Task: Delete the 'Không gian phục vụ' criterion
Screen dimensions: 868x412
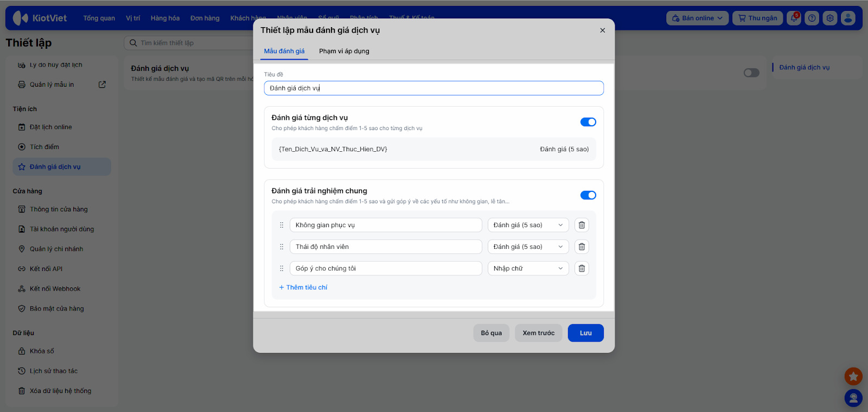Action: pos(582,225)
